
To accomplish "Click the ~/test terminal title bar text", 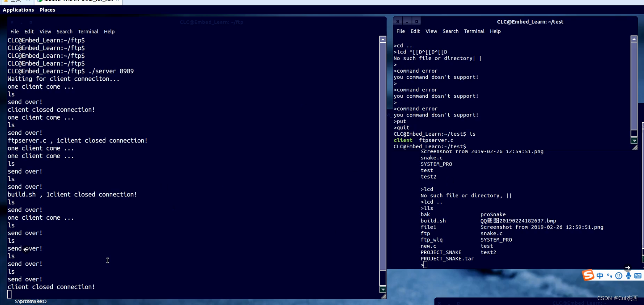I will (x=530, y=22).
